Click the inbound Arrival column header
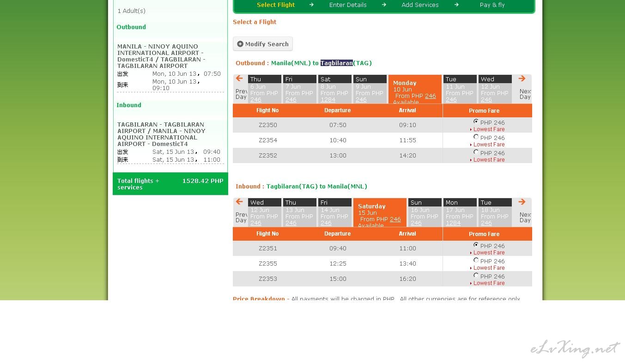 [x=407, y=234]
